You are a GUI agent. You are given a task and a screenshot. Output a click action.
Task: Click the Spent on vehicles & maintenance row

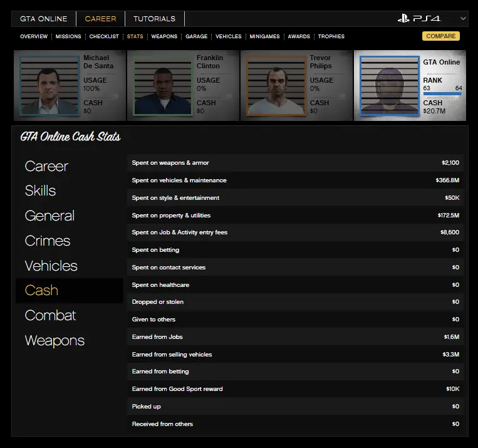(295, 180)
